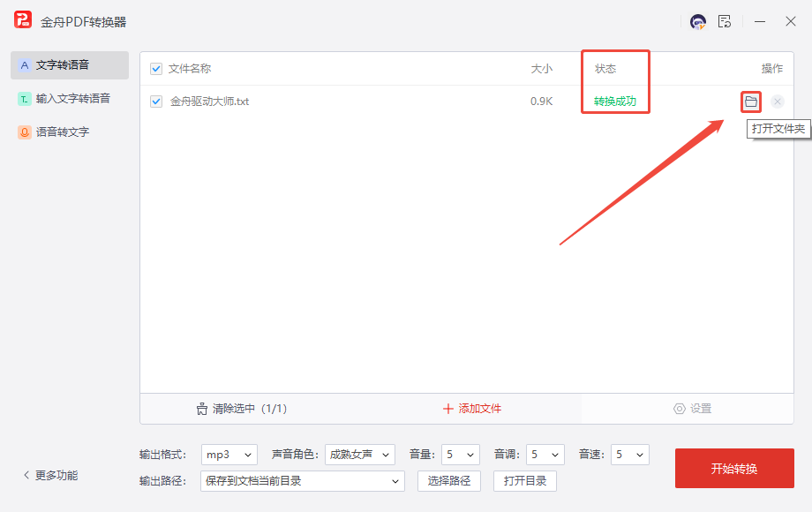Open the conversion records icon in title bar
The image size is (812, 512).
pos(725,22)
